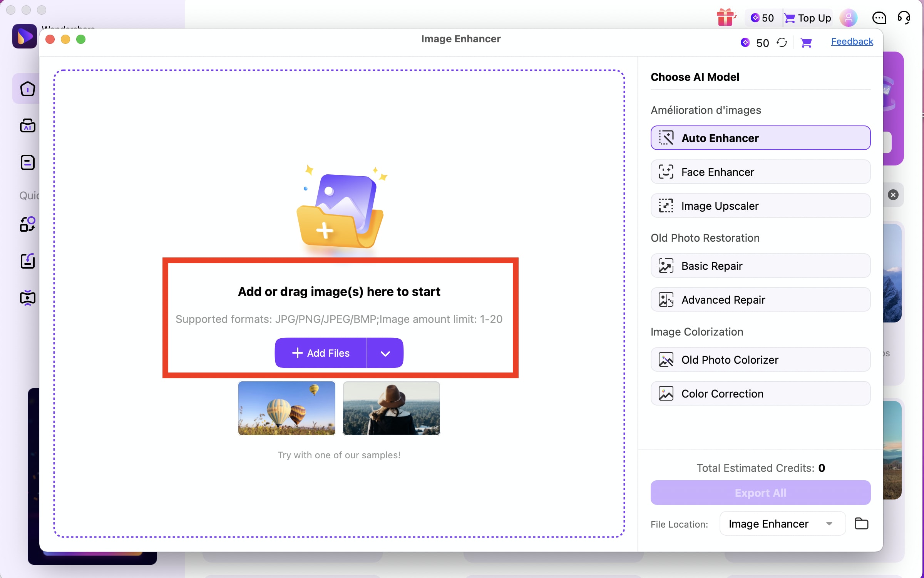Choose the Advanced Repair option
Image resolution: width=924 pixels, height=578 pixels.
[760, 299]
